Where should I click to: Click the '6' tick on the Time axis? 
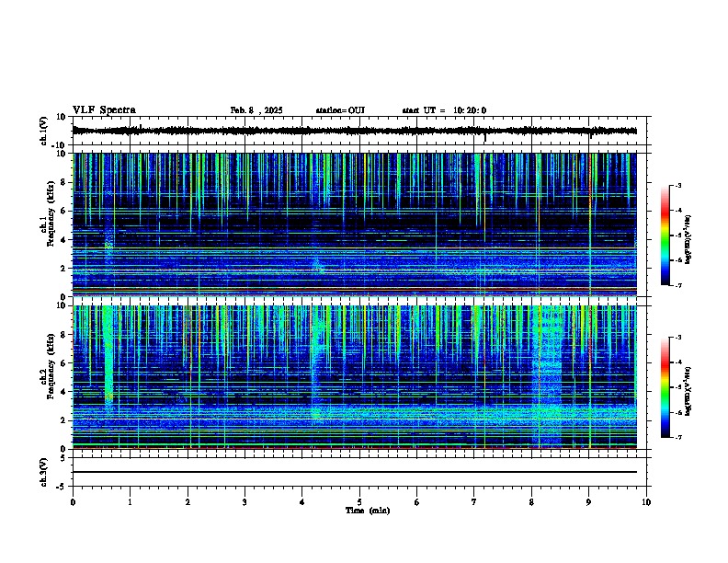click(x=417, y=501)
